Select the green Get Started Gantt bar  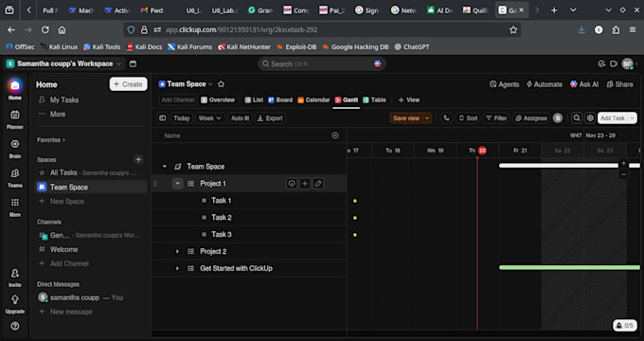(569, 267)
